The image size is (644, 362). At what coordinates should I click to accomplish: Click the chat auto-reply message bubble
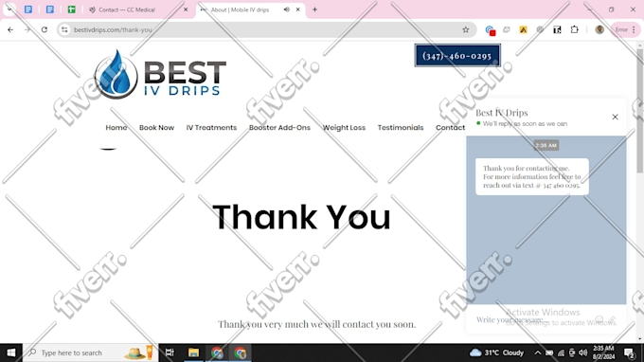click(532, 176)
